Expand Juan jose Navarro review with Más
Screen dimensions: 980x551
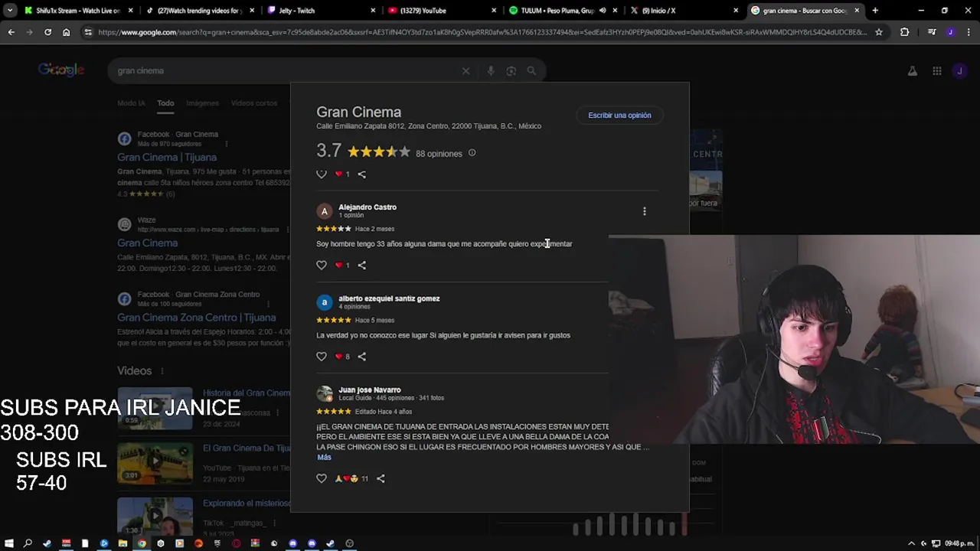(x=324, y=457)
